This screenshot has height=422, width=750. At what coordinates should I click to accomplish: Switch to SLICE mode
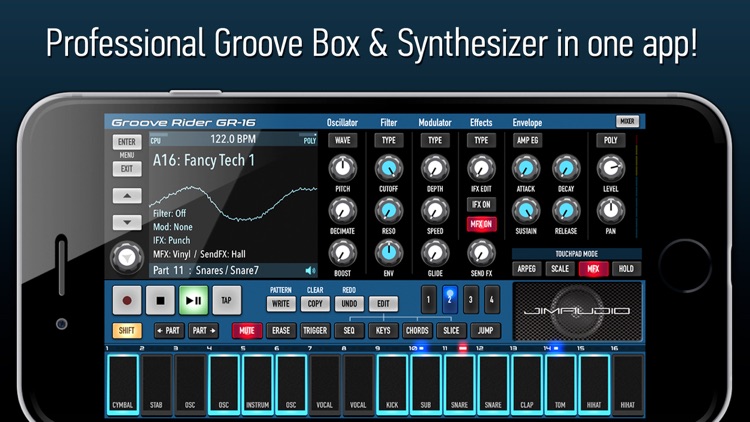click(x=451, y=331)
